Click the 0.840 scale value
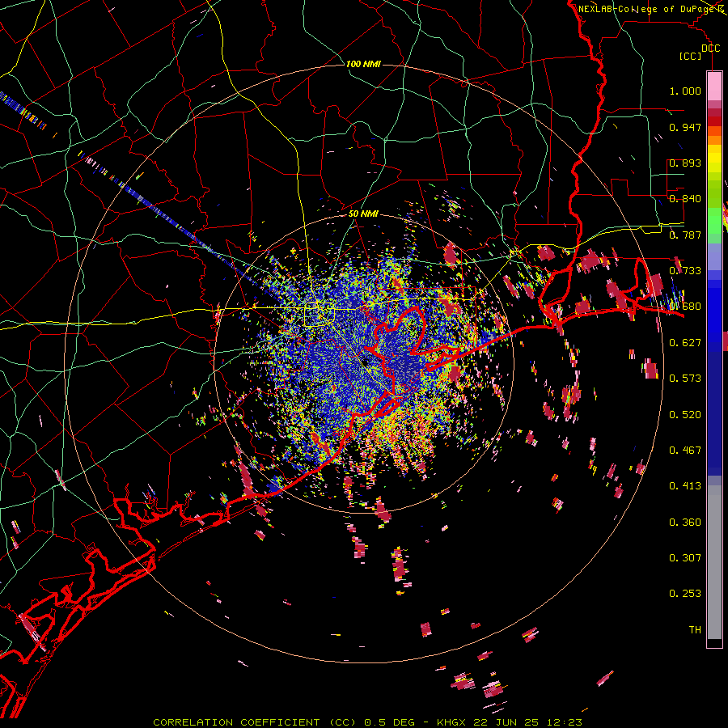The height and width of the screenshot is (728, 728). point(685,199)
